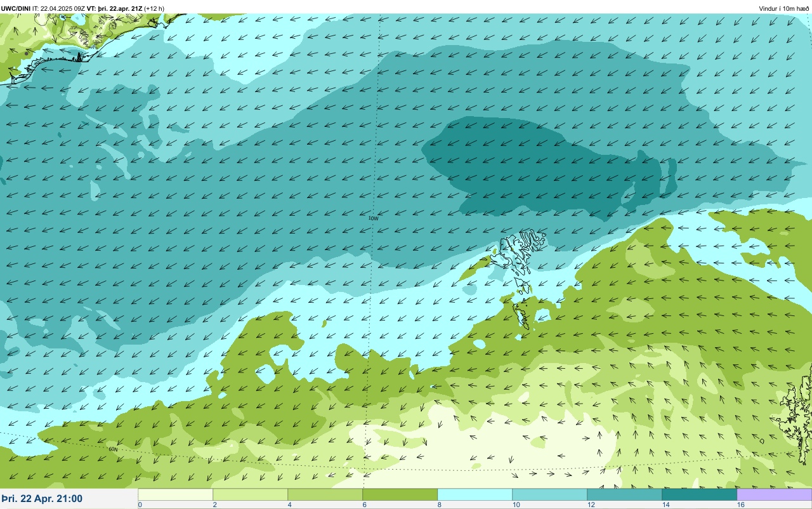Select the light cyan 8–10 legend swatch

pyautogui.click(x=475, y=494)
